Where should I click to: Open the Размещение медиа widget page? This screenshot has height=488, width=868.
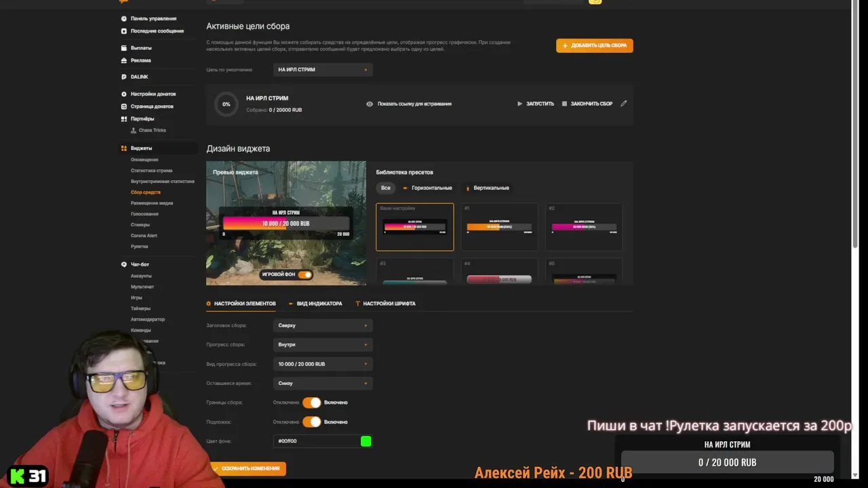[152, 203]
